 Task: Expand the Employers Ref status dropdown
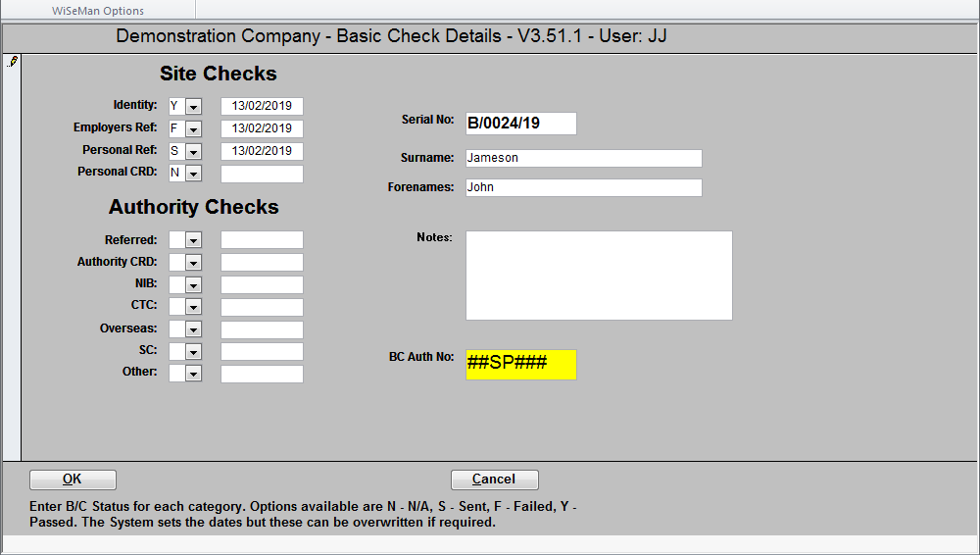[x=193, y=128]
